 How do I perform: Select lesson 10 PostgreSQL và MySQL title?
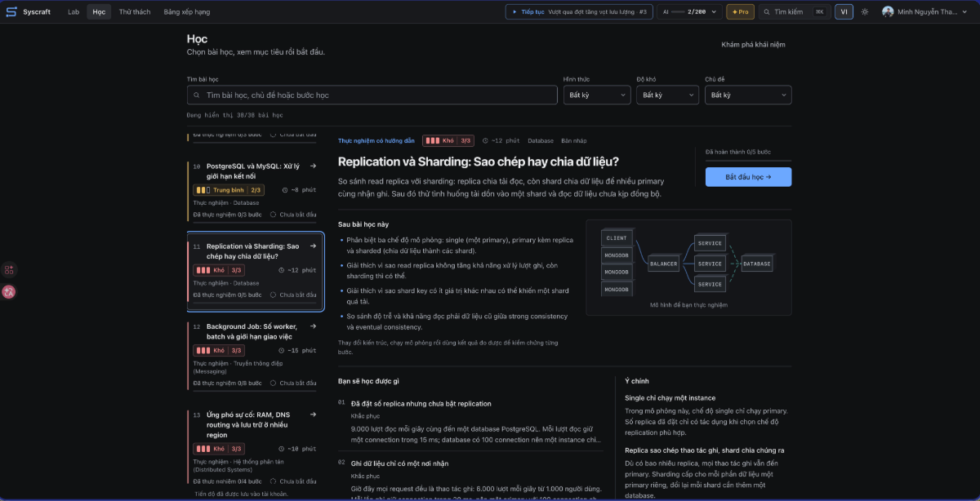(x=253, y=171)
